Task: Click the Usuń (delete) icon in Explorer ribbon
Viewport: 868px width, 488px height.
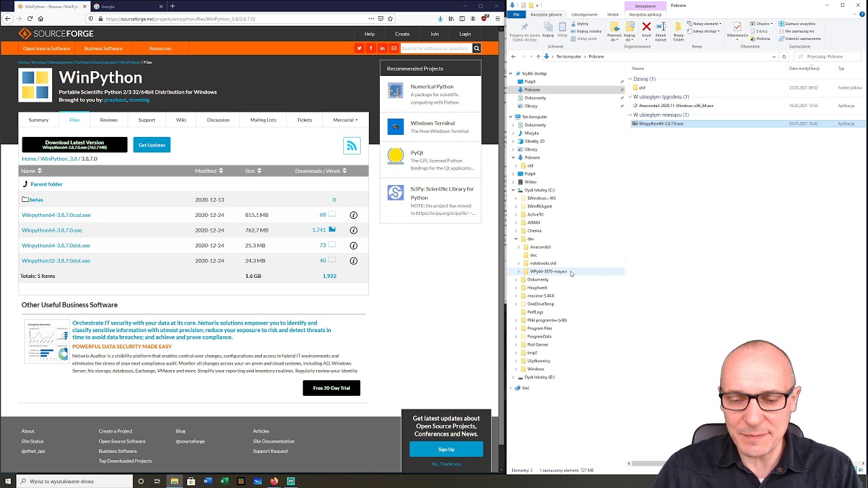Action: (x=646, y=31)
